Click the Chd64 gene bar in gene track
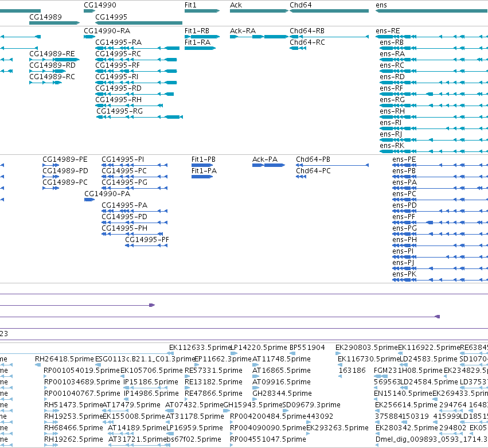 (x=329, y=11)
